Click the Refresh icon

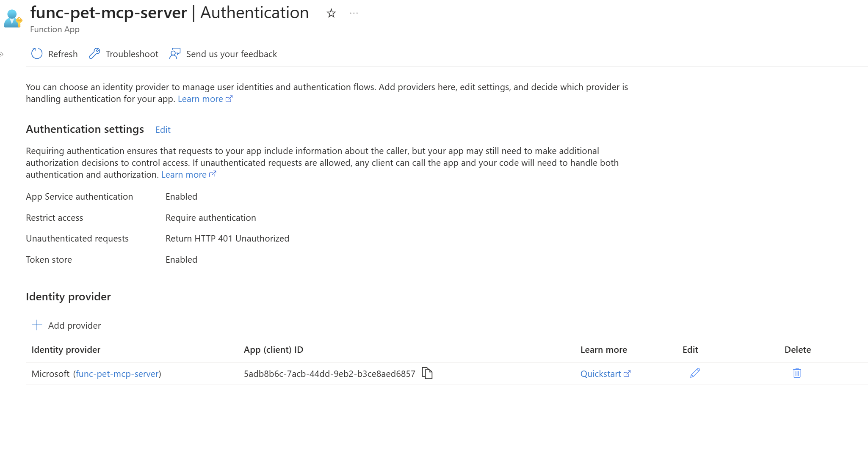tap(37, 54)
